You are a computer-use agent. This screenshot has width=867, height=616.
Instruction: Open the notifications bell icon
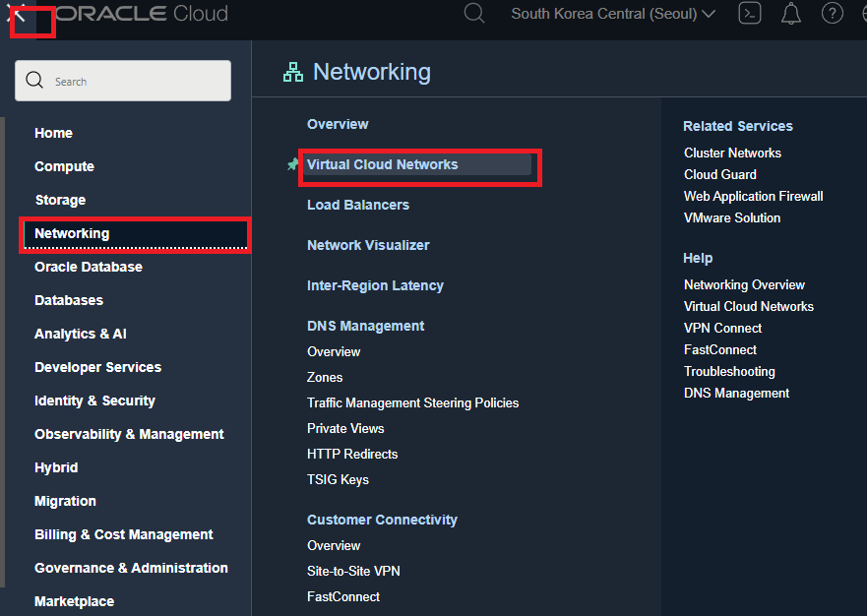coord(790,13)
